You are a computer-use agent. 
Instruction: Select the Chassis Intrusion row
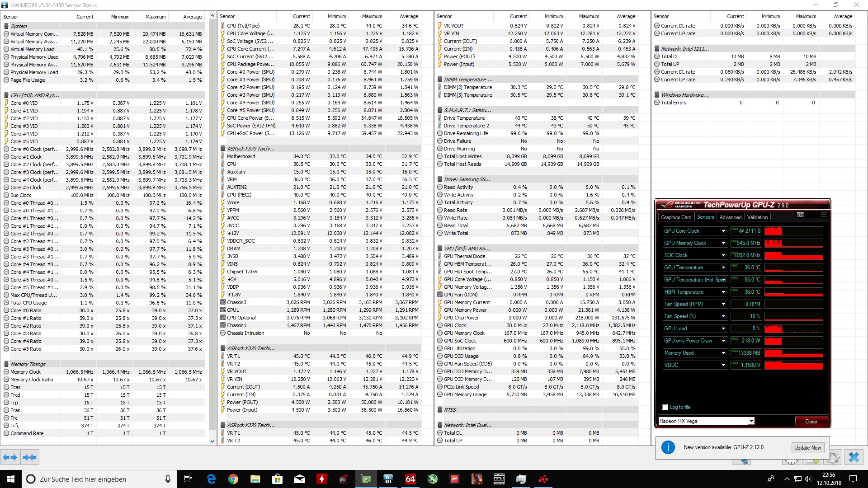pos(321,333)
